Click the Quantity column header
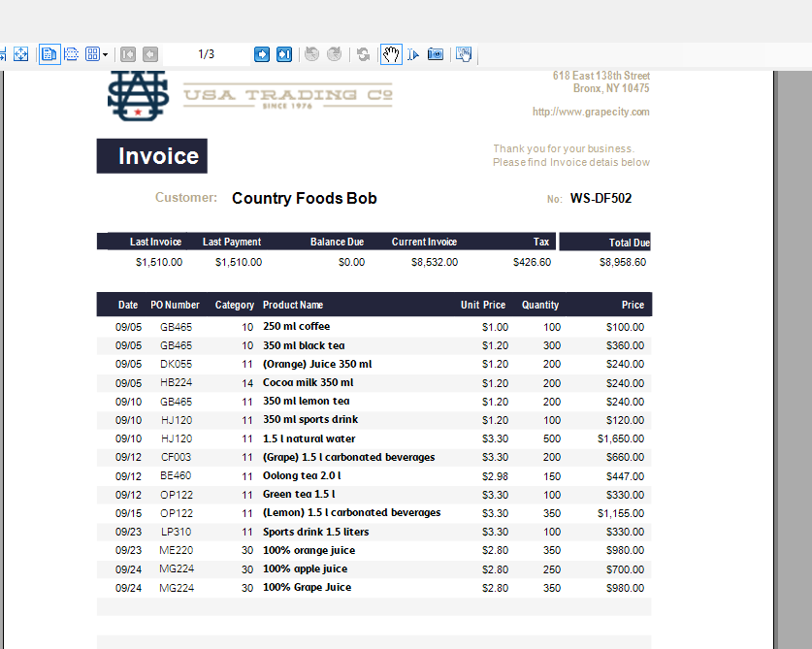Image resolution: width=812 pixels, height=649 pixels. 540,305
